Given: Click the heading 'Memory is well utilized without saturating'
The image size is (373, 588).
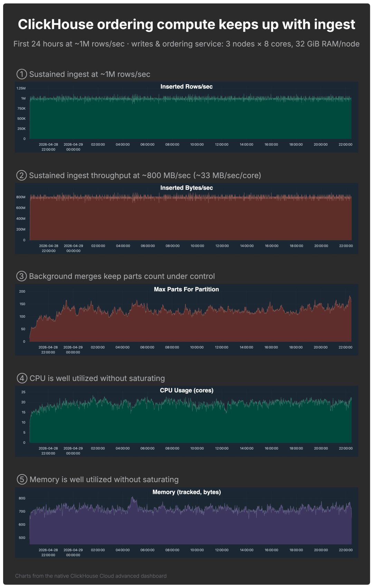Looking at the screenshot, I should tap(104, 479).
